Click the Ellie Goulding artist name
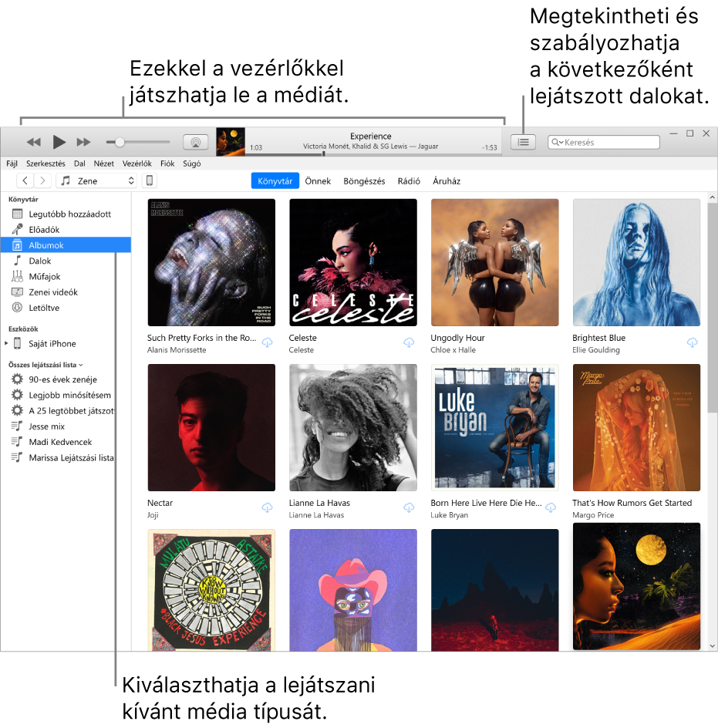 pyautogui.click(x=596, y=350)
